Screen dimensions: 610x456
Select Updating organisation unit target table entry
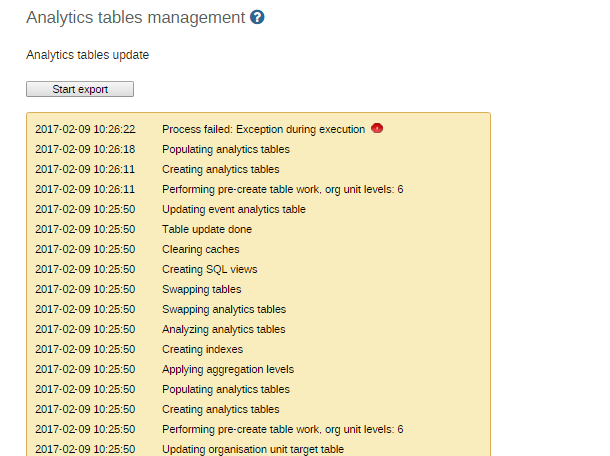point(253,449)
